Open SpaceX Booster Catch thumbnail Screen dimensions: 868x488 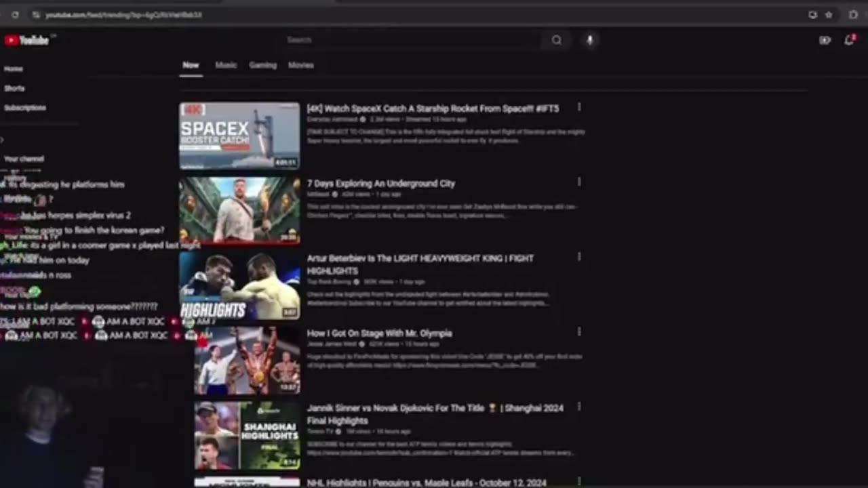[239, 136]
